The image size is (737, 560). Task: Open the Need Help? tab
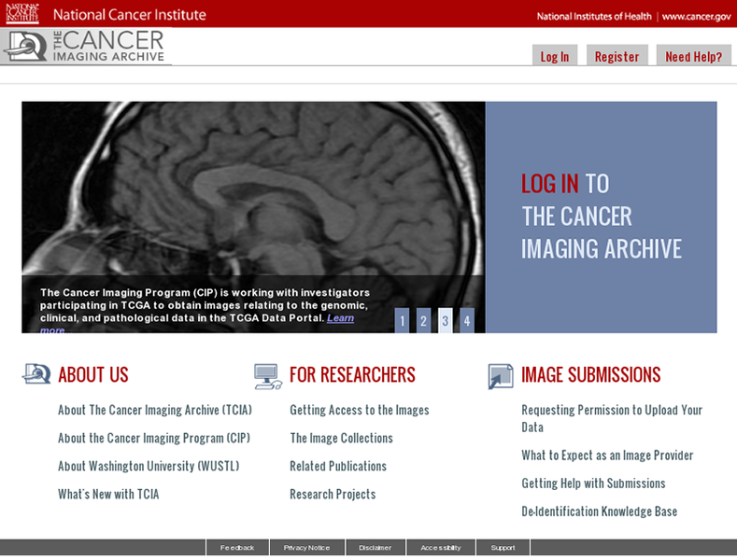[694, 55]
